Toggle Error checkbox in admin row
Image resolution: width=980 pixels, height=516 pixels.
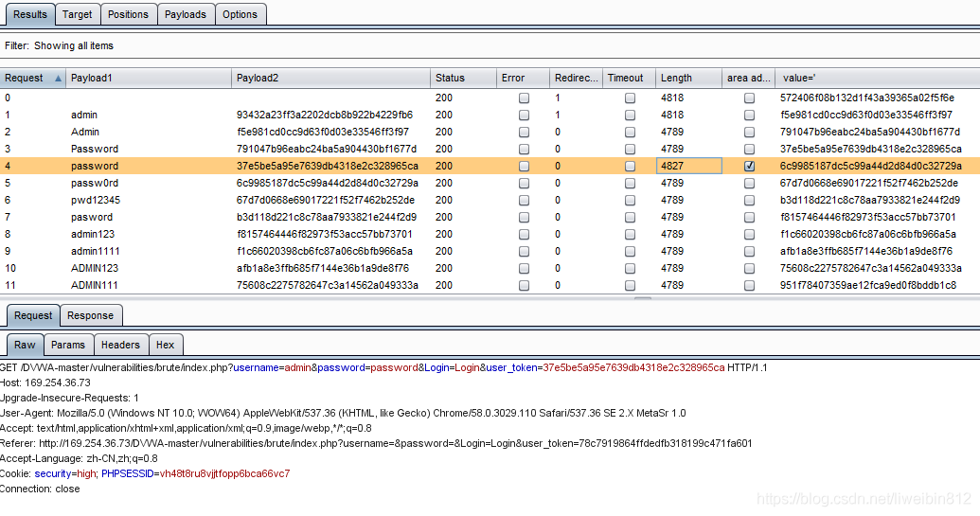click(524, 115)
